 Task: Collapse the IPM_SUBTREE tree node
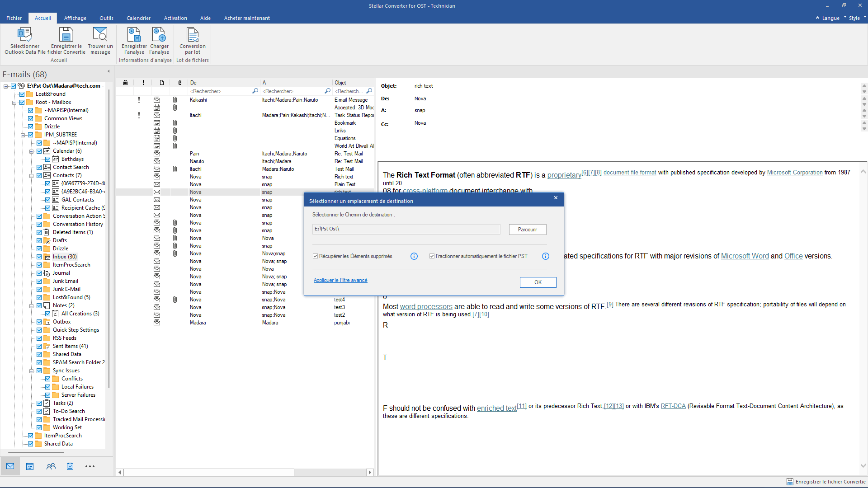[23, 135]
